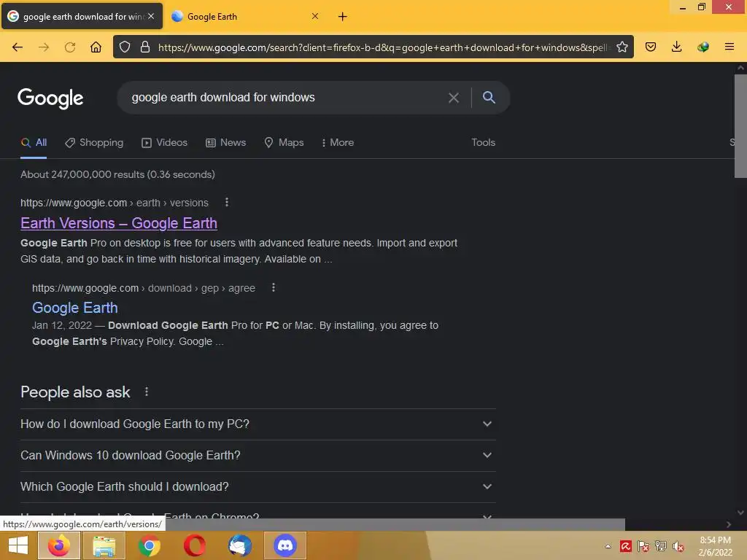The height and width of the screenshot is (560, 747).
Task: Open the taskbar clock showing 8:54 PM
Action: tap(715, 546)
